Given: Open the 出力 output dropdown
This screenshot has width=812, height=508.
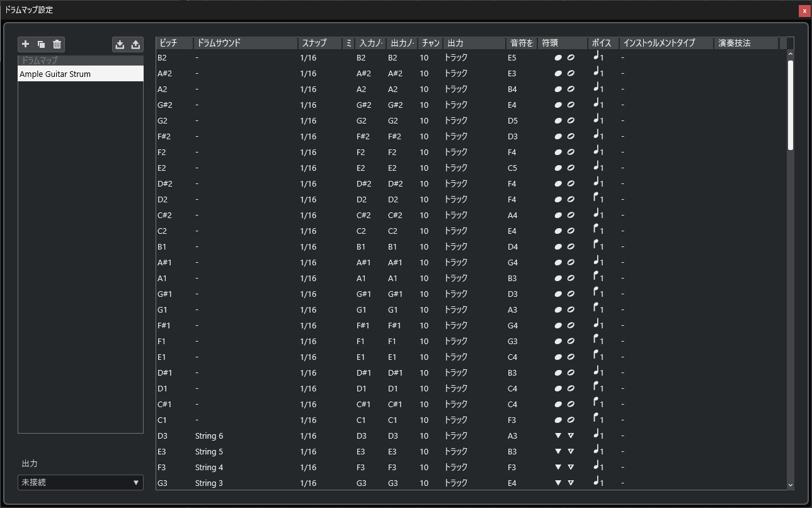Looking at the screenshot, I should coord(81,482).
